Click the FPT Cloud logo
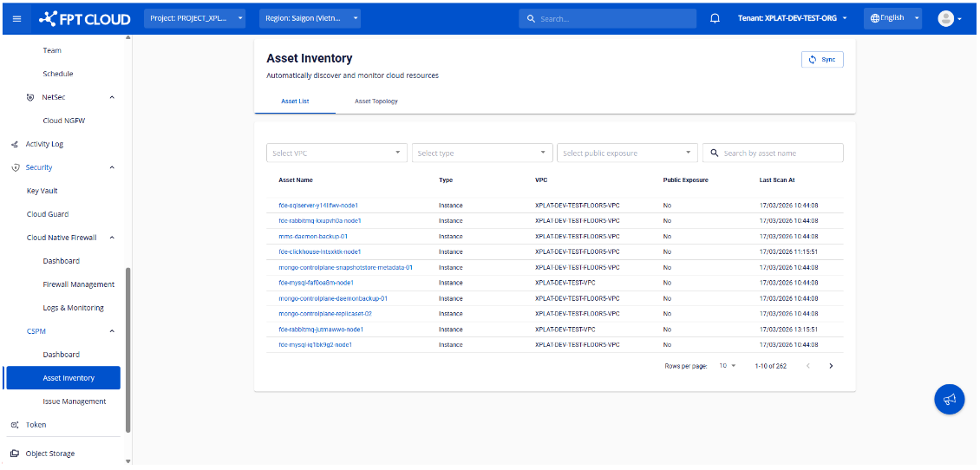 tap(85, 18)
